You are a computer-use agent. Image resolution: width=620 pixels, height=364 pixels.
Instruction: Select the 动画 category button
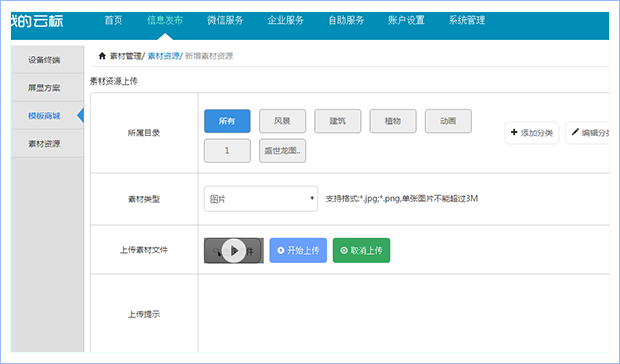(x=448, y=121)
